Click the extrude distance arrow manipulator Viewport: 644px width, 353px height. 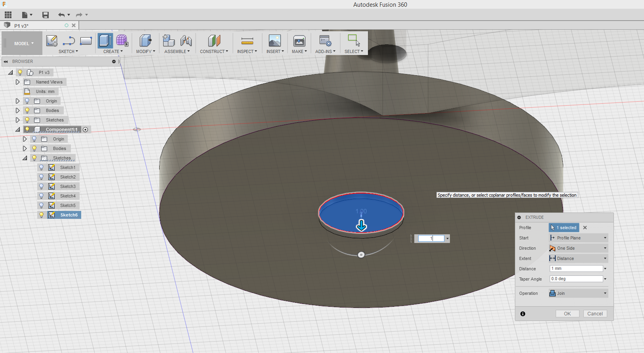click(361, 226)
